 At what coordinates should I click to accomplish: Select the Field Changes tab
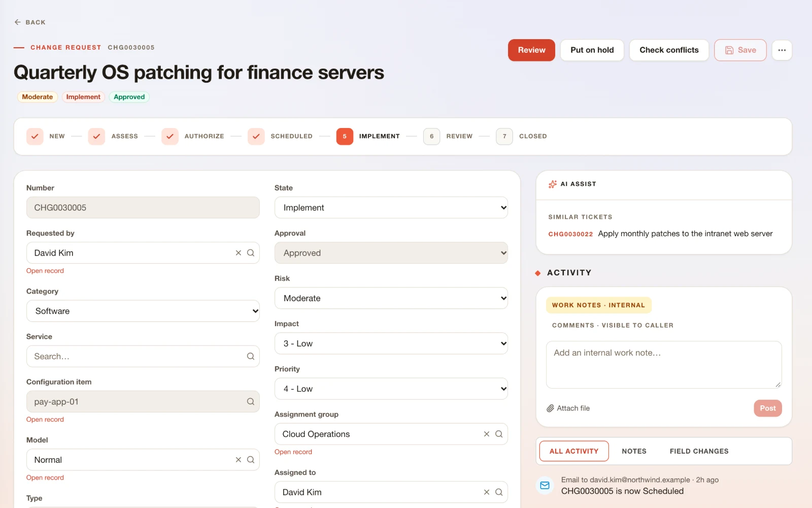tap(699, 451)
